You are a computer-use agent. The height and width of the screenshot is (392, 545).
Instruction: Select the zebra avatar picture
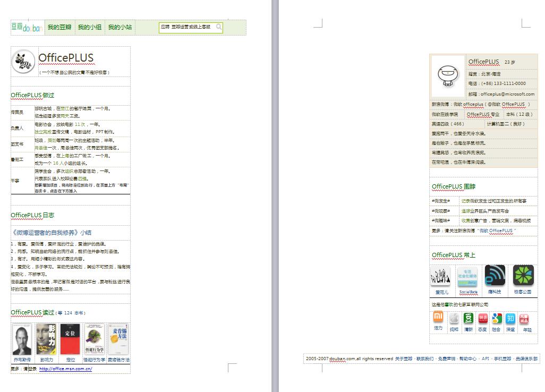[x=23, y=62]
